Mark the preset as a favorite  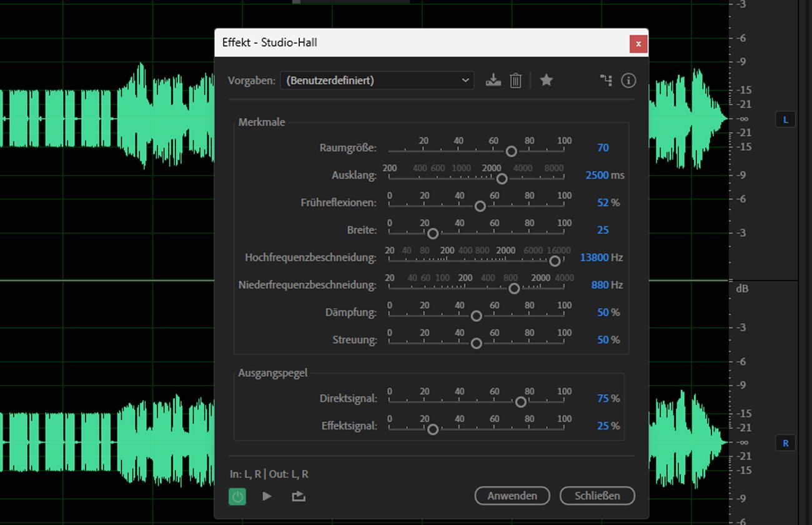click(546, 80)
